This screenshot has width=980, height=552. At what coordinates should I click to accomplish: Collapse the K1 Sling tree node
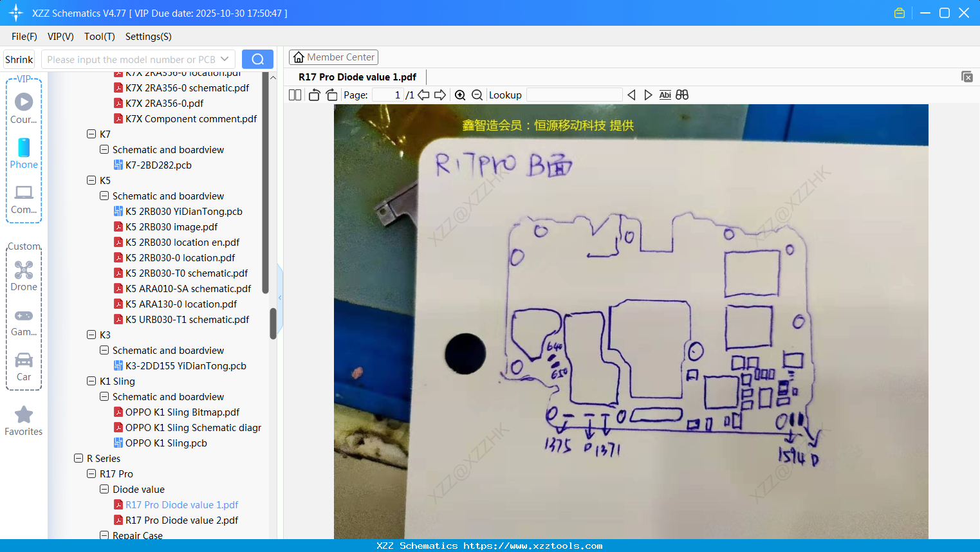tap(91, 381)
